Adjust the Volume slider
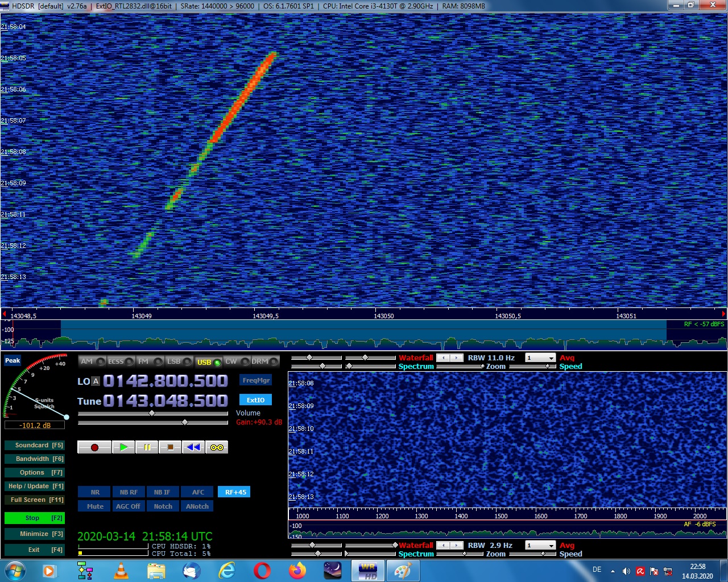Screen dimensions: 728x582 [x=153, y=413]
